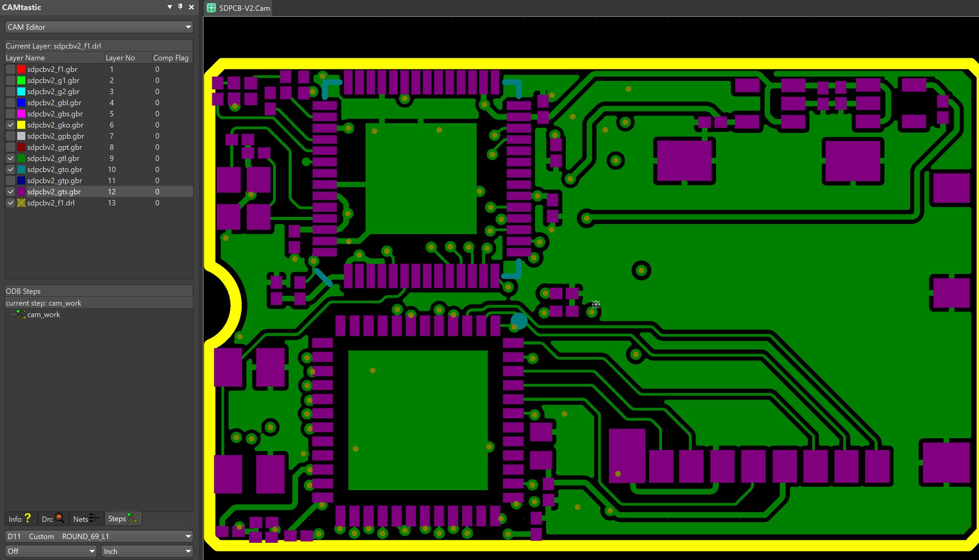Turn off the sdpcbv2_gto.gbr layer checkbox

[x=11, y=170]
